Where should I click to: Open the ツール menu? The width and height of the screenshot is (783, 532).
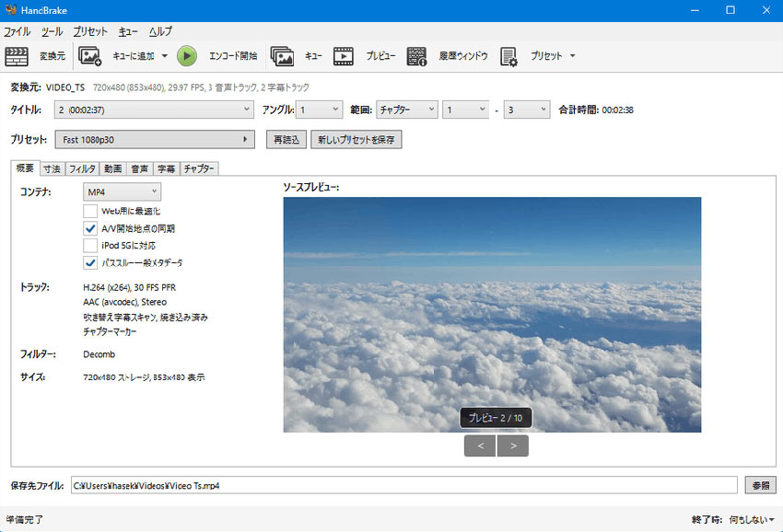[x=52, y=31]
